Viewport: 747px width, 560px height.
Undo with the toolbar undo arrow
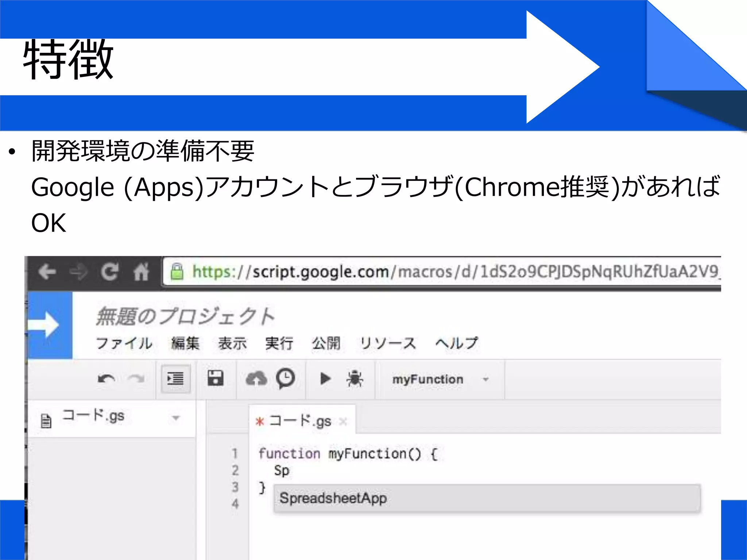[x=107, y=379]
